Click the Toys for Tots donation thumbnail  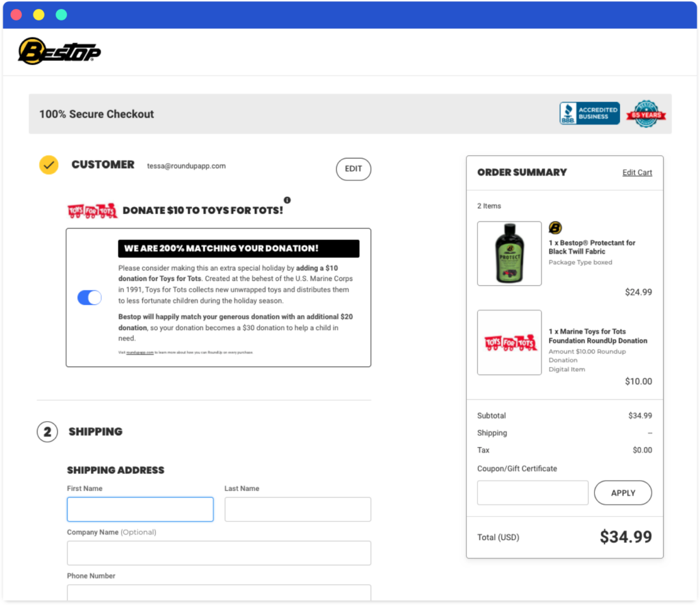(x=509, y=342)
